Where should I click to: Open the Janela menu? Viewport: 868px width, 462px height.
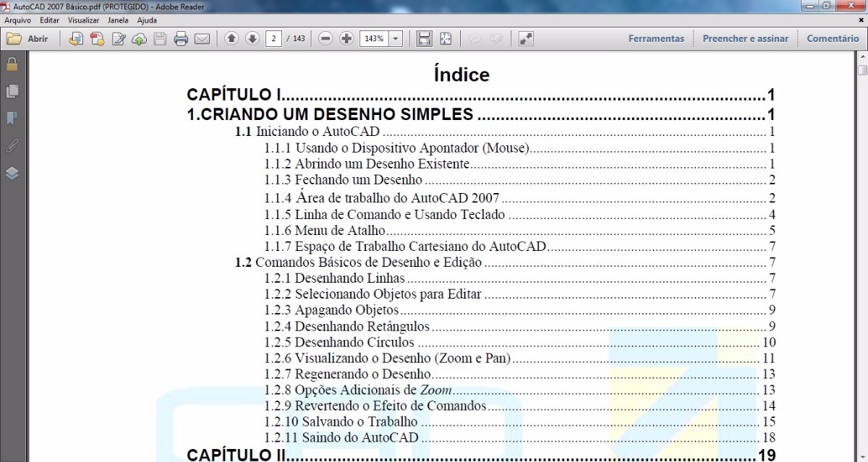tap(118, 20)
